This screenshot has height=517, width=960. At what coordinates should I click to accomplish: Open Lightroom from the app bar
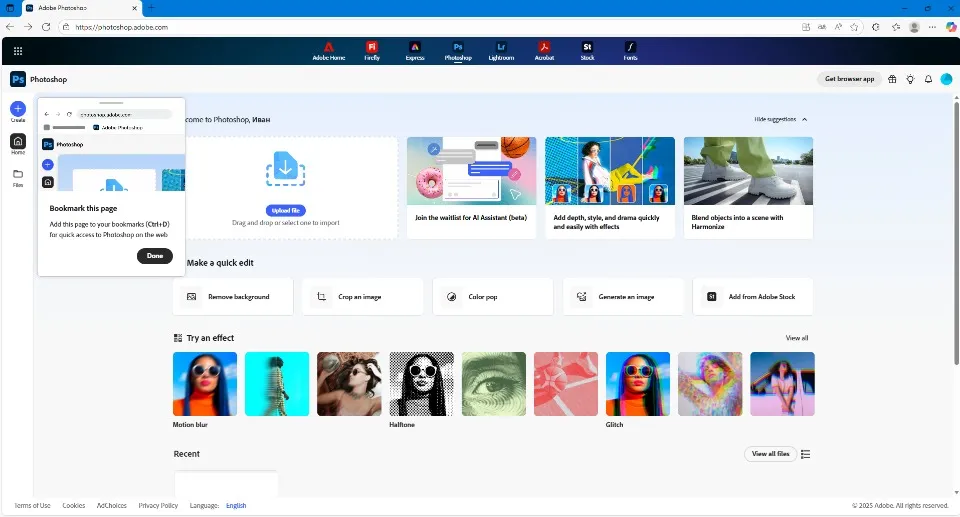pyautogui.click(x=501, y=51)
